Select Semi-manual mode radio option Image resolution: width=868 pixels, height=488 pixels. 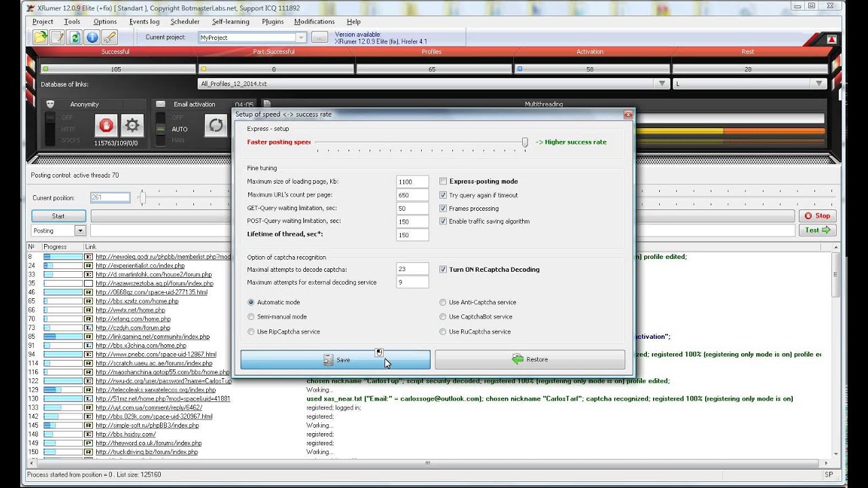click(252, 317)
